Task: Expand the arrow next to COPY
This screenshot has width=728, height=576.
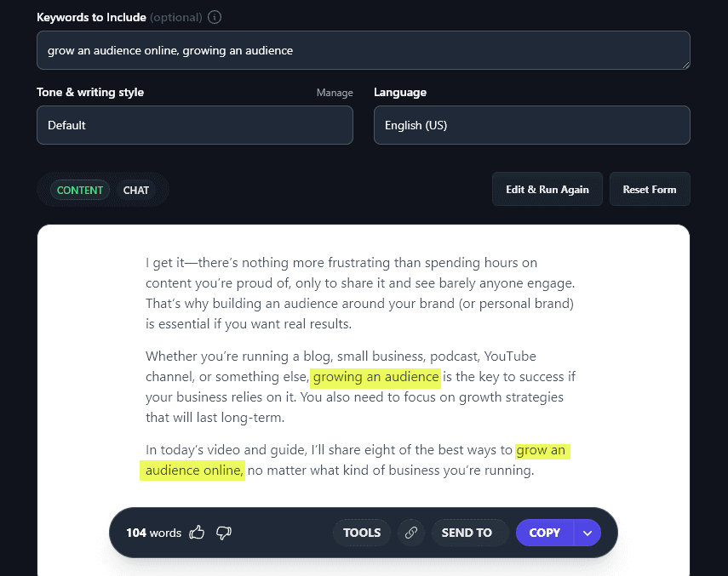Action: [588, 533]
